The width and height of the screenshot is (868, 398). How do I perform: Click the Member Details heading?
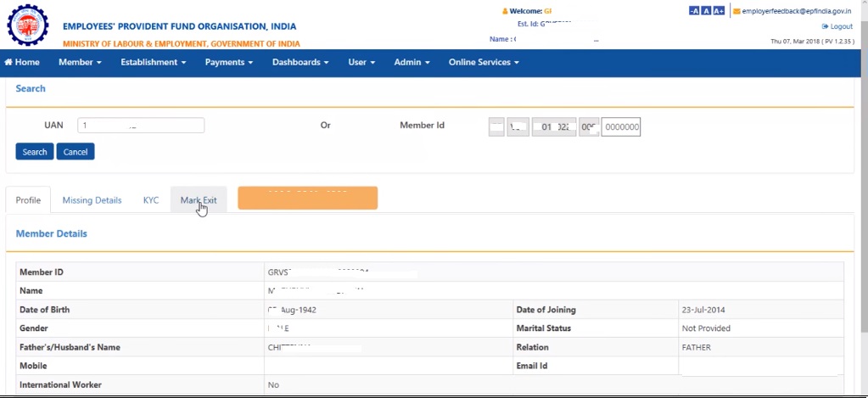[x=52, y=233]
